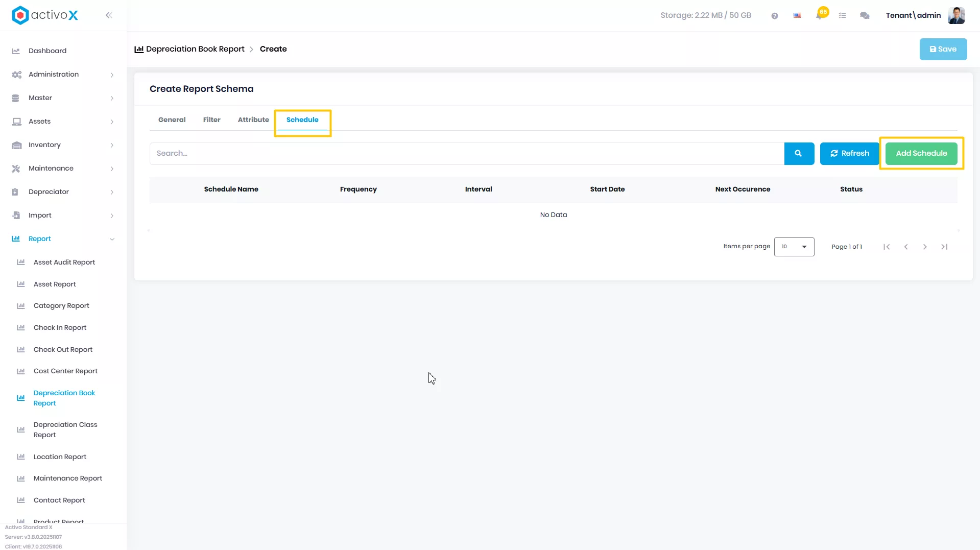Go to last page of table
Screen dimensions: 980x550
tap(944, 247)
